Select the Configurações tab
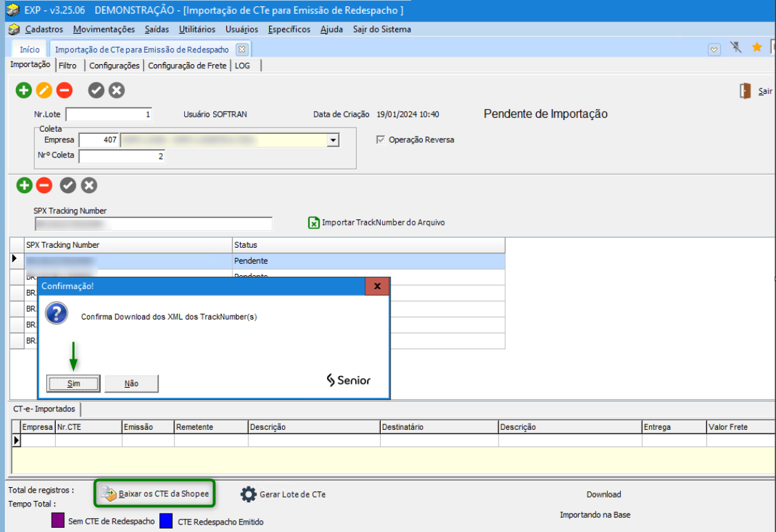Viewport: 776px width, 532px height. [x=115, y=66]
